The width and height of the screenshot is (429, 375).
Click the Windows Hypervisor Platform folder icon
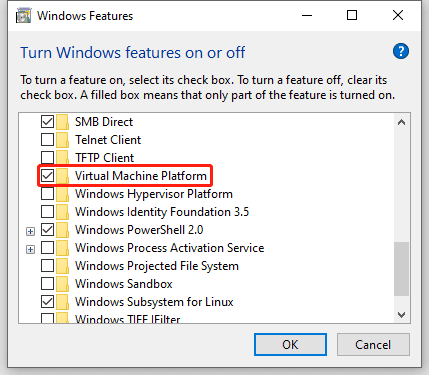62,194
